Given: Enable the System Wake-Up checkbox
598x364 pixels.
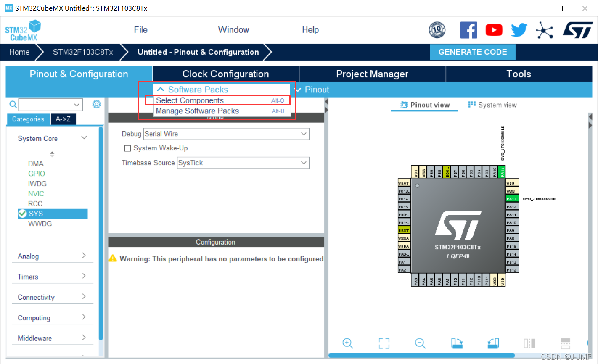Looking at the screenshot, I should click(128, 148).
